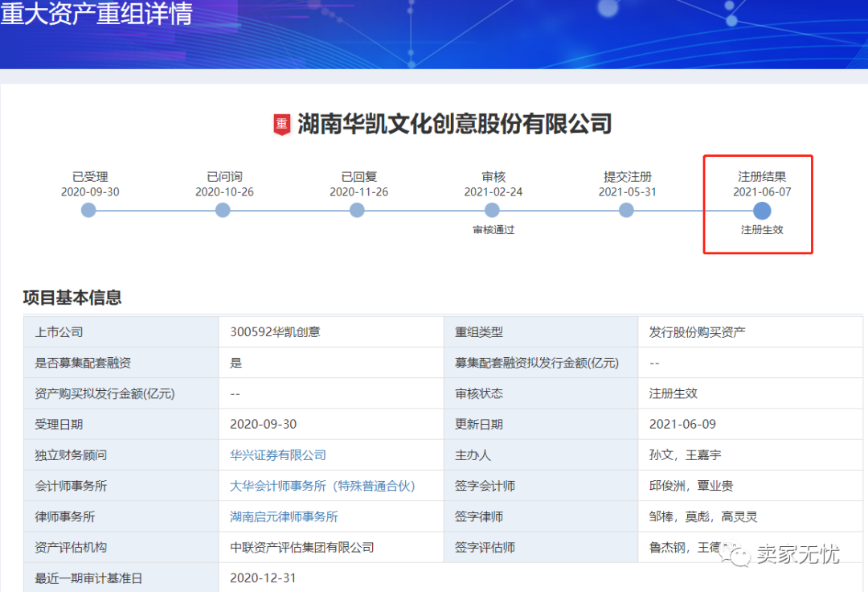
Task: Open the 大华会计师事务所 link
Action: click(x=321, y=486)
